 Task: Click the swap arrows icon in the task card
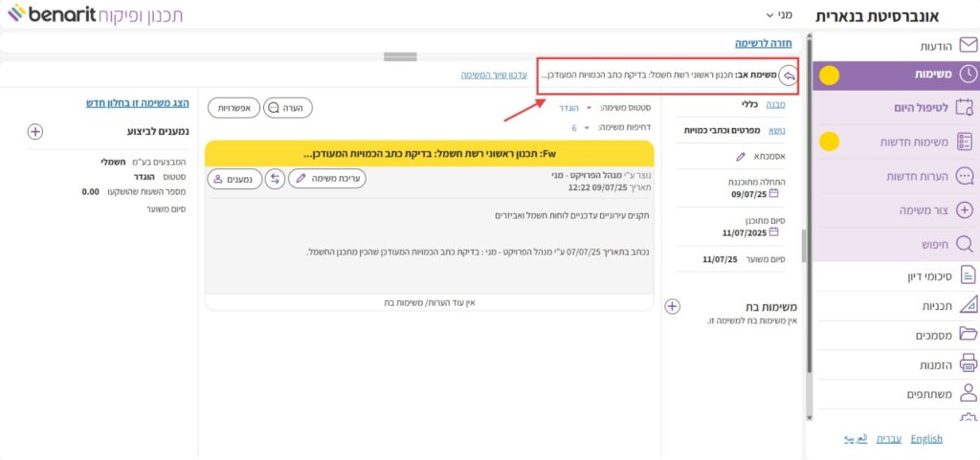(275, 179)
